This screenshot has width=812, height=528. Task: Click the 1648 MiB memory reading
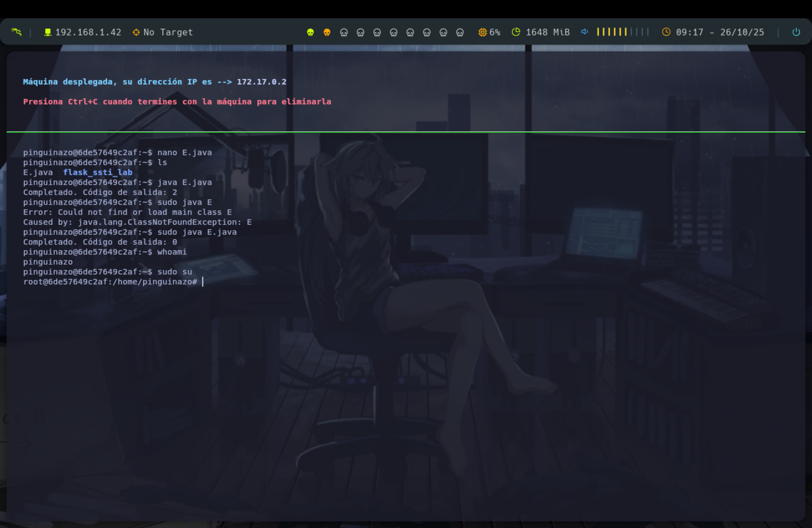coord(548,32)
